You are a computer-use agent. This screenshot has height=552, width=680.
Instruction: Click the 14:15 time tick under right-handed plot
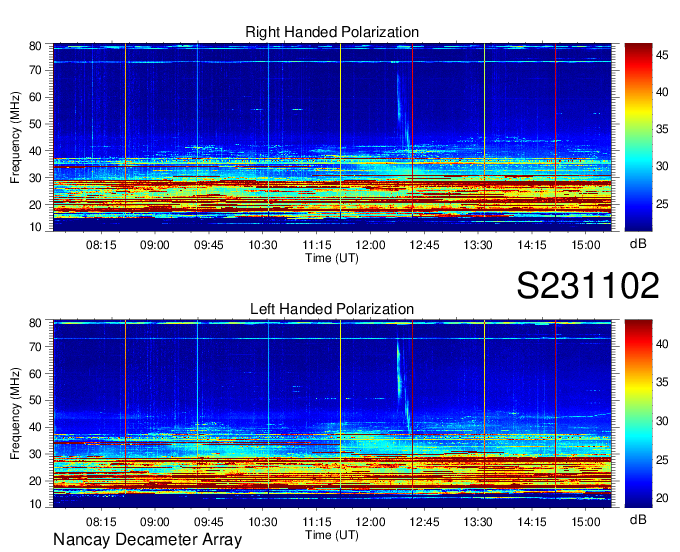(x=532, y=245)
